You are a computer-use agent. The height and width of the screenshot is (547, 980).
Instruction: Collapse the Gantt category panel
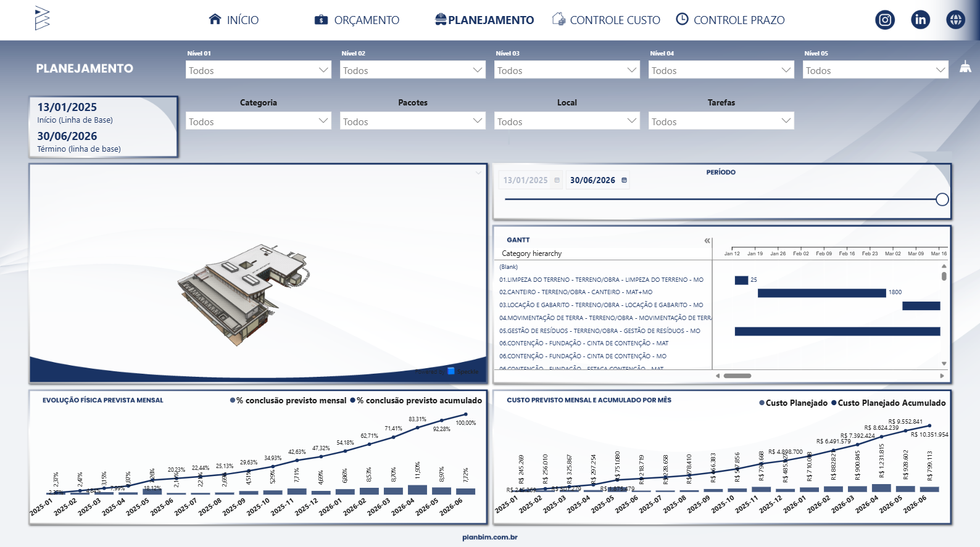pyautogui.click(x=707, y=241)
